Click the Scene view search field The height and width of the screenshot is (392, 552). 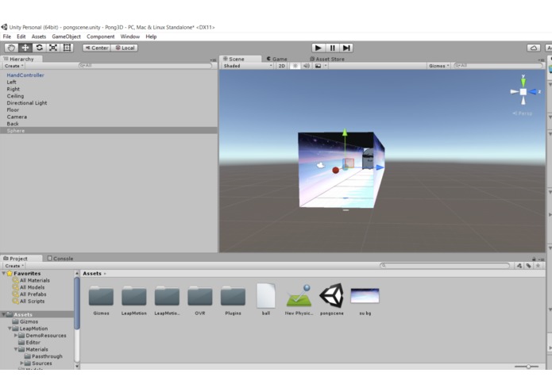point(498,66)
